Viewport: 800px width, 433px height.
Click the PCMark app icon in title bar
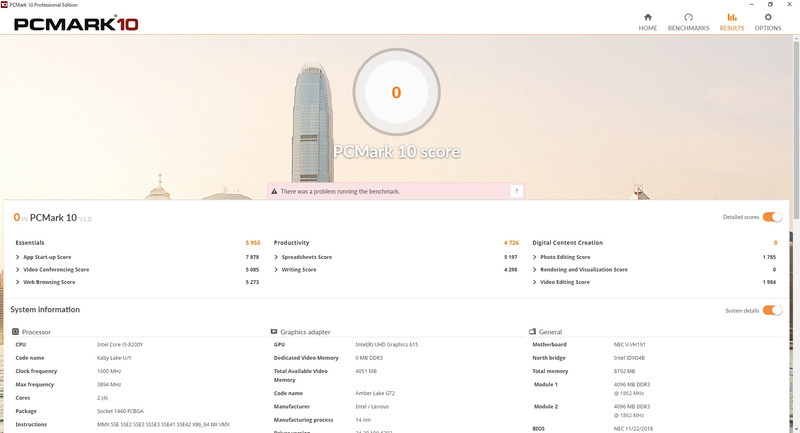[4, 5]
